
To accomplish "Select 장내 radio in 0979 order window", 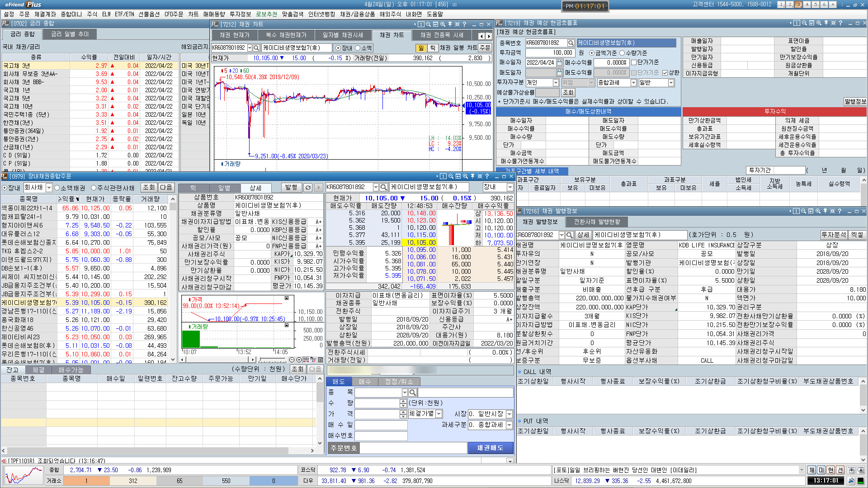I will [x=5, y=188].
